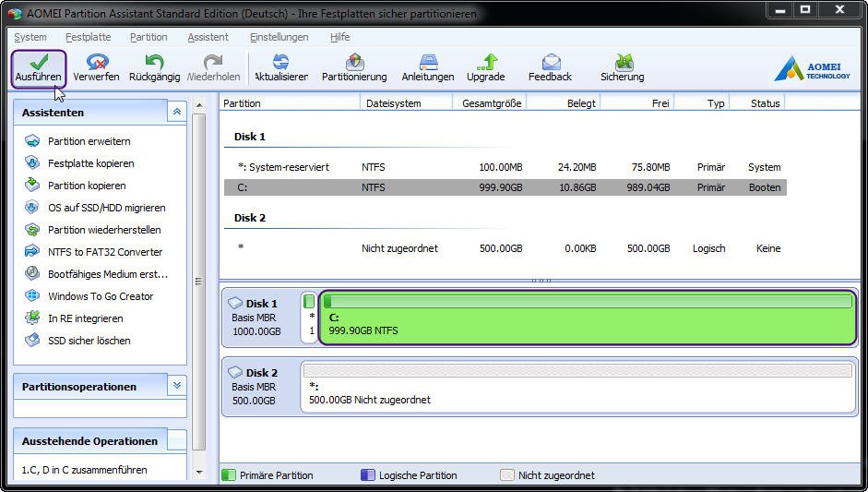
Task: Click the AOMEI Technology logo
Action: tap(812, 68)
